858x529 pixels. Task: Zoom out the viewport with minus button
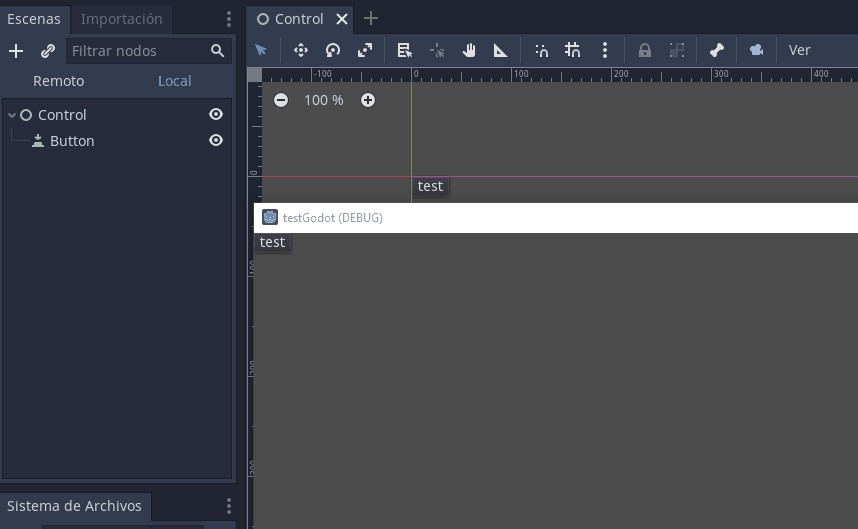[x=281, y=100]
